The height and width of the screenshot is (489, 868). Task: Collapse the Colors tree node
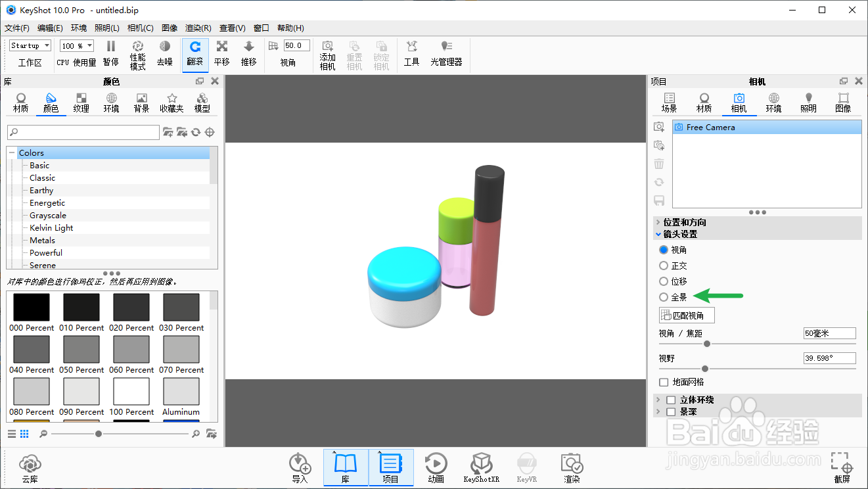tap(12, 153)
